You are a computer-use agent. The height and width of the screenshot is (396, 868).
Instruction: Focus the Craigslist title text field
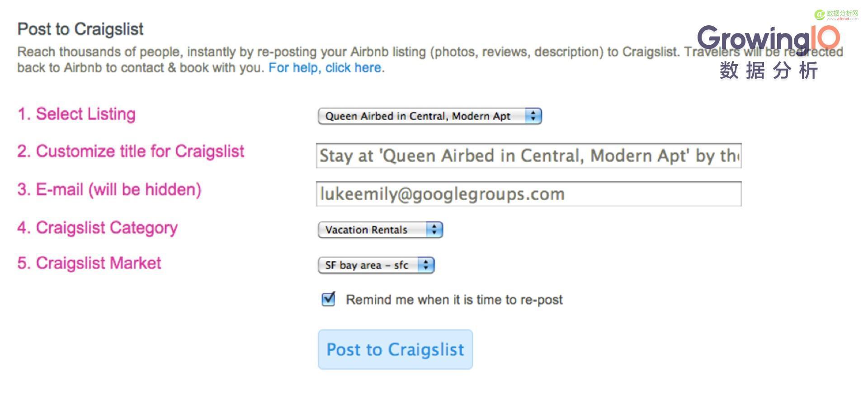(528, 156)
